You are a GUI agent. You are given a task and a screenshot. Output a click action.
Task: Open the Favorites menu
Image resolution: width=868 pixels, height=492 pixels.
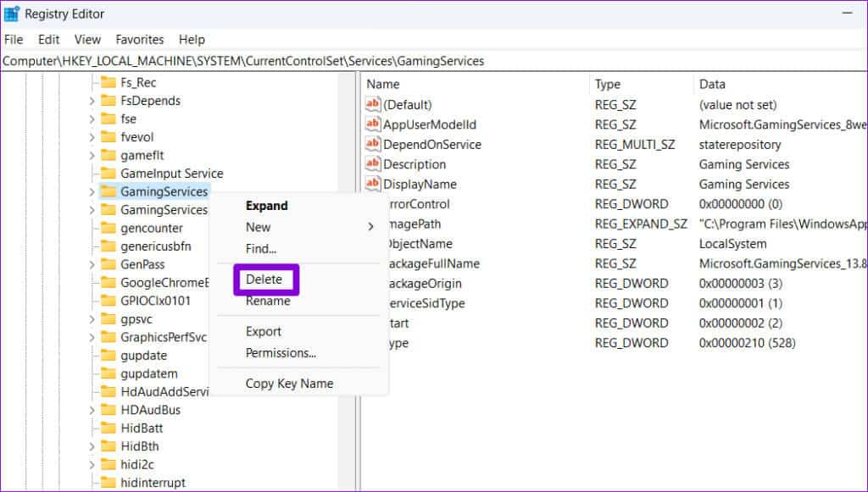point(140,40)
